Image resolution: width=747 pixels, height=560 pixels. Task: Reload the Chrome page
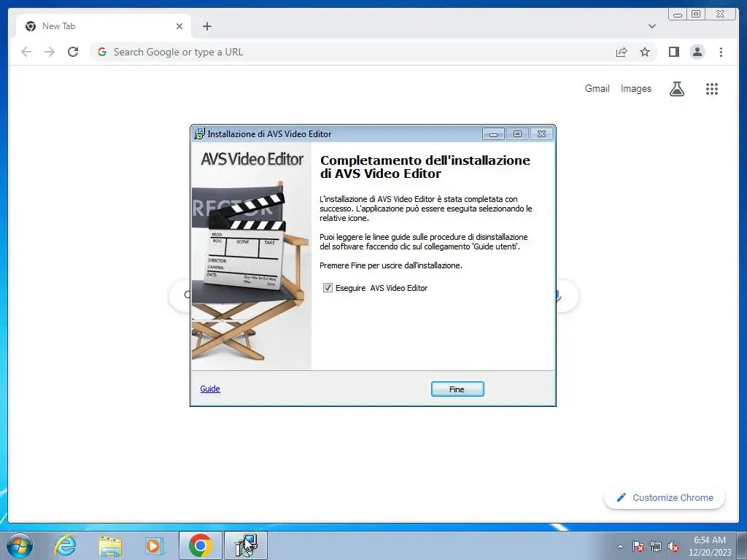(x=73, y=52)
